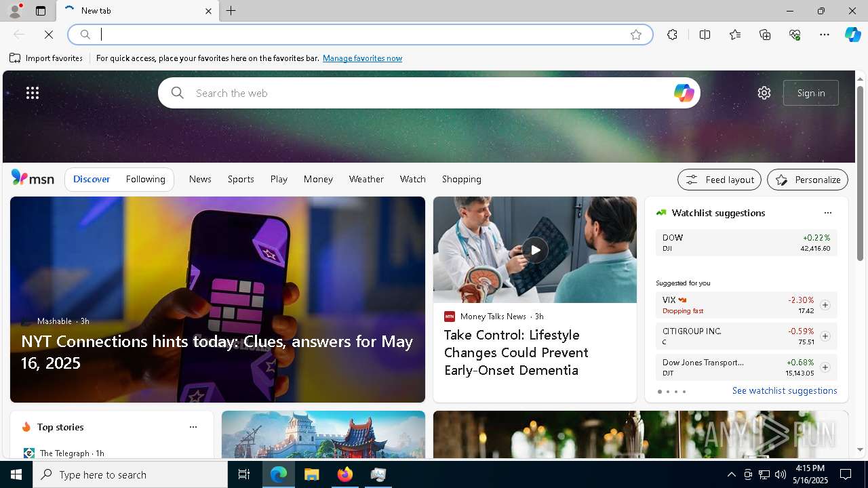Select the Discover tab
Screen dimensions: 868x488
pos(92,179)
